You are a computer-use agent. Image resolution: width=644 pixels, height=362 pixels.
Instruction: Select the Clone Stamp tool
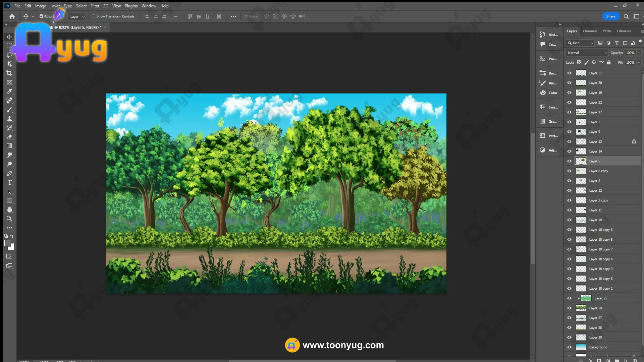point(9,119)
